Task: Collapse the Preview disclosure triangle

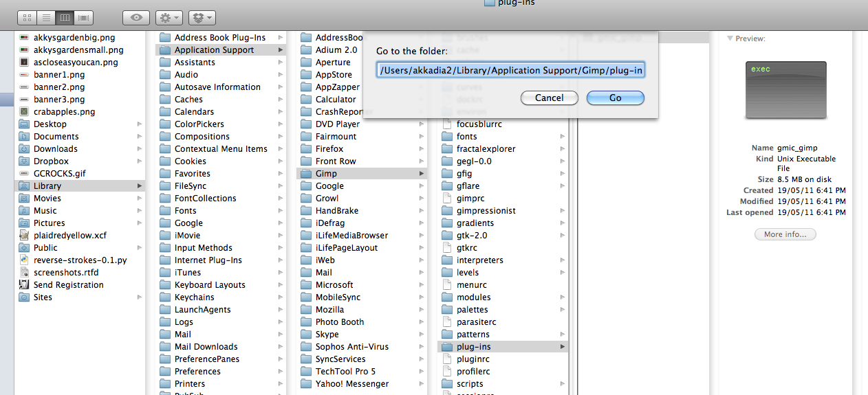Action: point(730,39)
